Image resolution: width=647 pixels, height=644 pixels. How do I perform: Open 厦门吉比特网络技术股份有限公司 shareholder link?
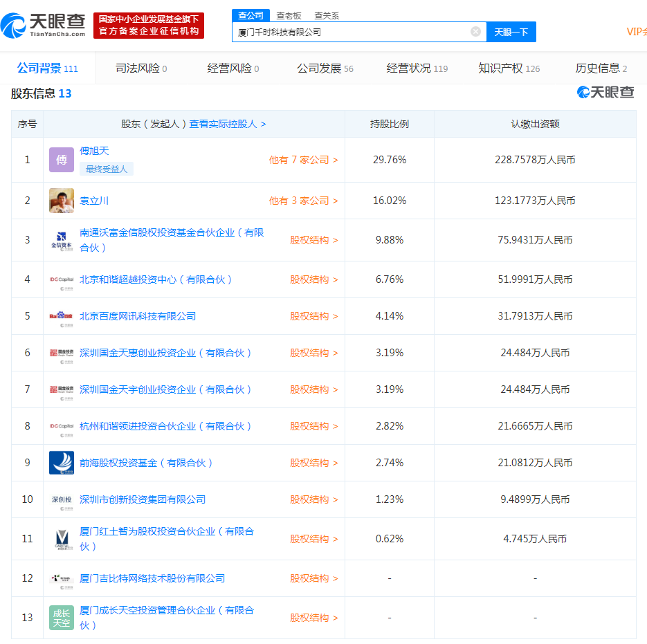152,578
